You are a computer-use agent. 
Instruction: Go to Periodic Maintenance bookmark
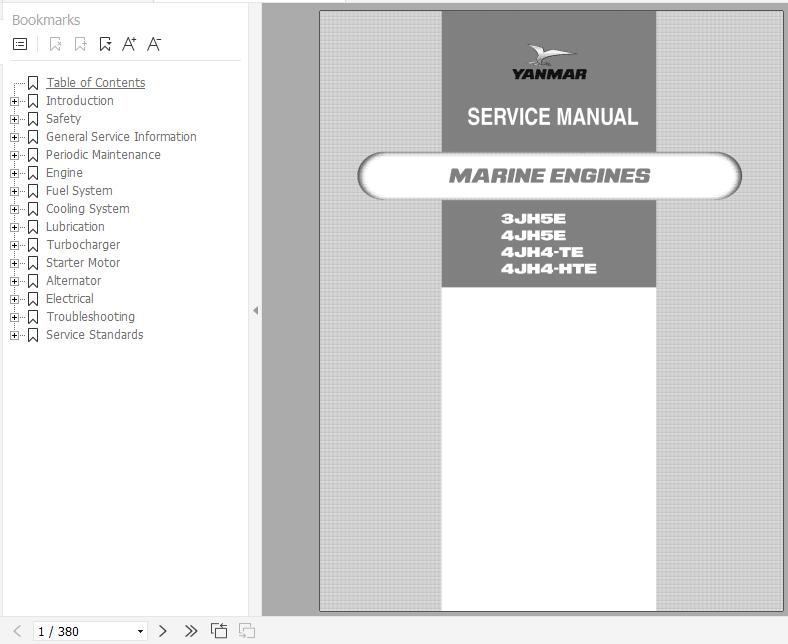[103, 155]
